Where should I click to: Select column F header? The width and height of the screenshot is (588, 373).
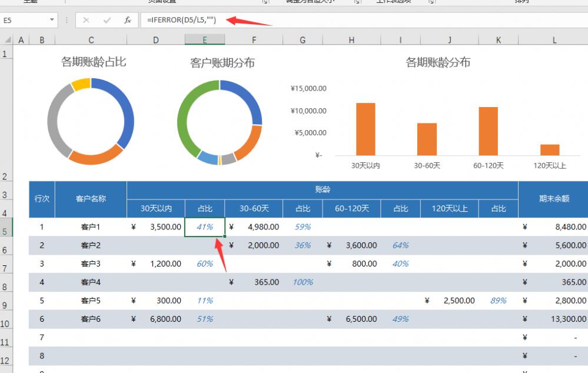coord(254,40)
